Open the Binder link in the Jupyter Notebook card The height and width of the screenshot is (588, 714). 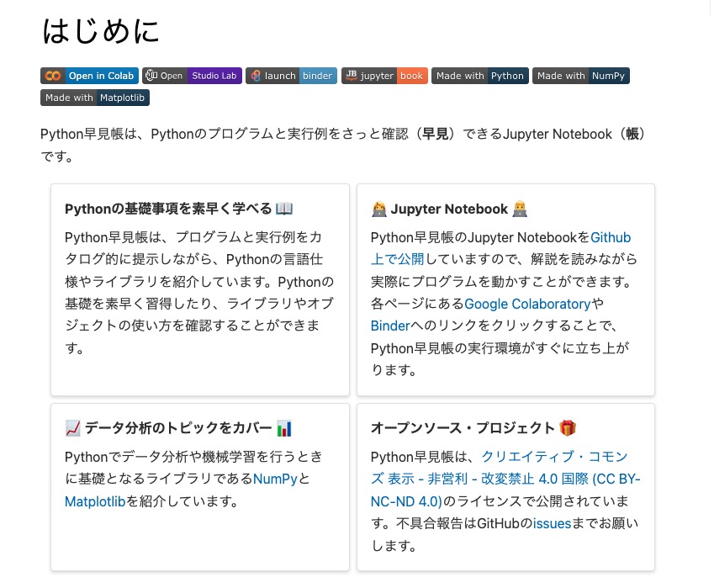390,326
